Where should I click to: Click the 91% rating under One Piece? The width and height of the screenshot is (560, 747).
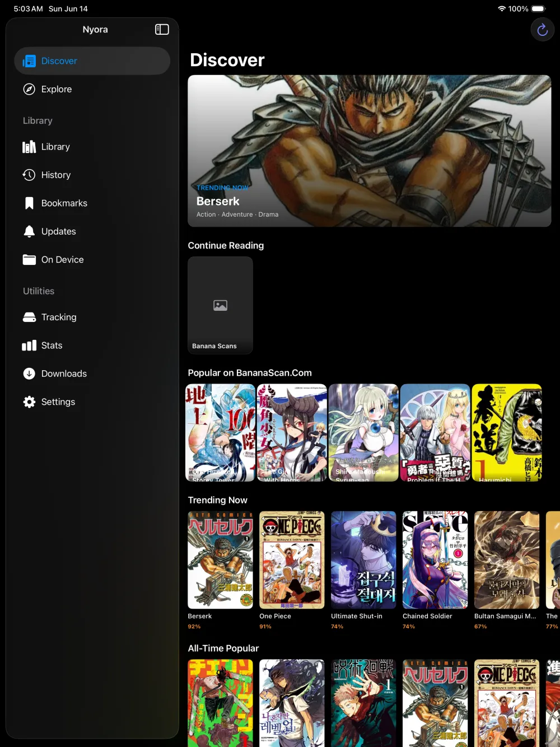(x=265, y=627)
